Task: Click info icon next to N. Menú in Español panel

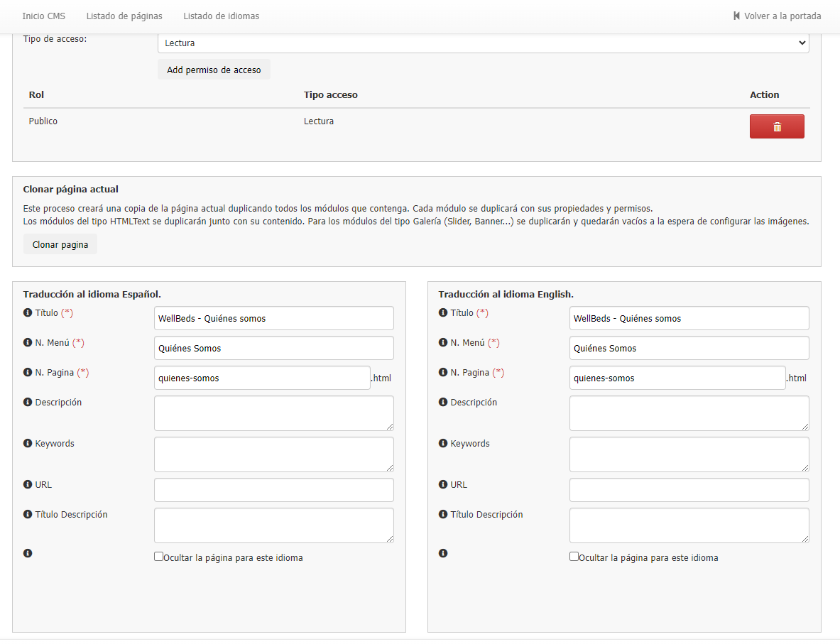Action: tap(28, 342)
